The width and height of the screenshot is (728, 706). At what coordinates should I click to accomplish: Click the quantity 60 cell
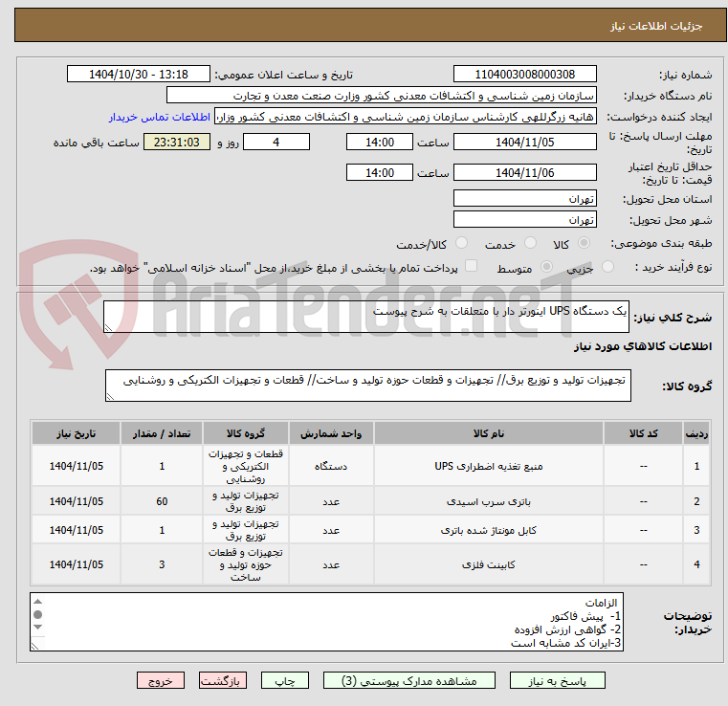[162, 501]
